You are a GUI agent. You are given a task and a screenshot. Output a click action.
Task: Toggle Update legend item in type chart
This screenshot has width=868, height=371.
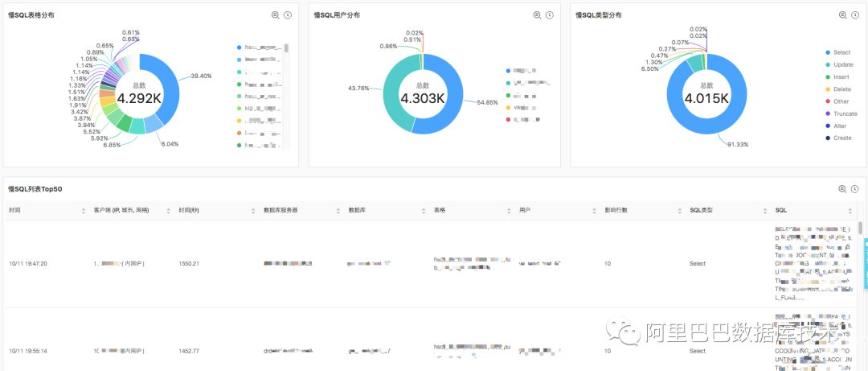click(x=839, y=65)
